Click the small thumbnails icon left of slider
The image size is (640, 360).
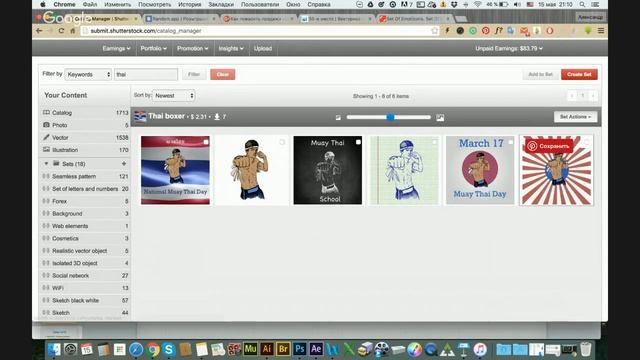pos(338,118)
